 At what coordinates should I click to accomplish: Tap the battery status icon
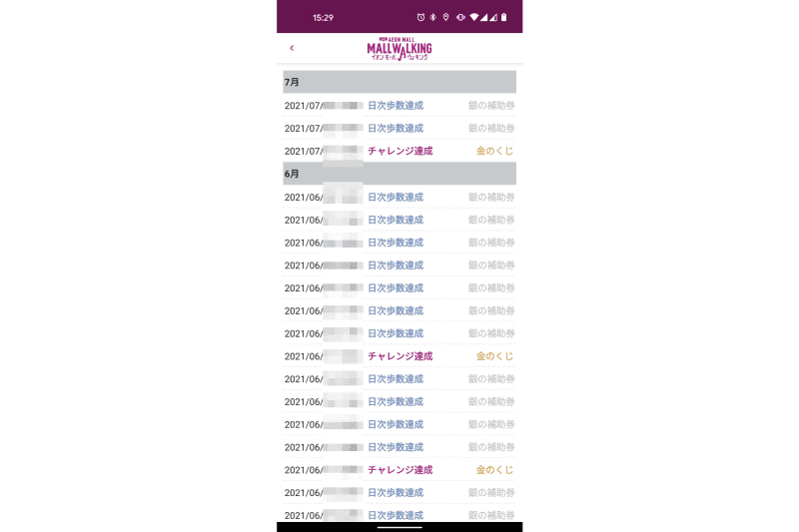coord(504,17)
